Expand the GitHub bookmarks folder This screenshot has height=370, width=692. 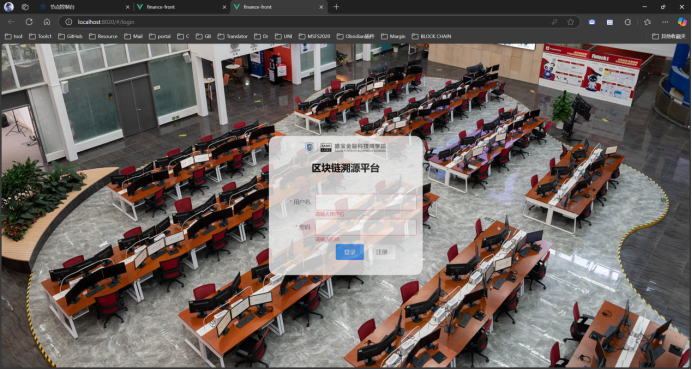coord(70,36)
